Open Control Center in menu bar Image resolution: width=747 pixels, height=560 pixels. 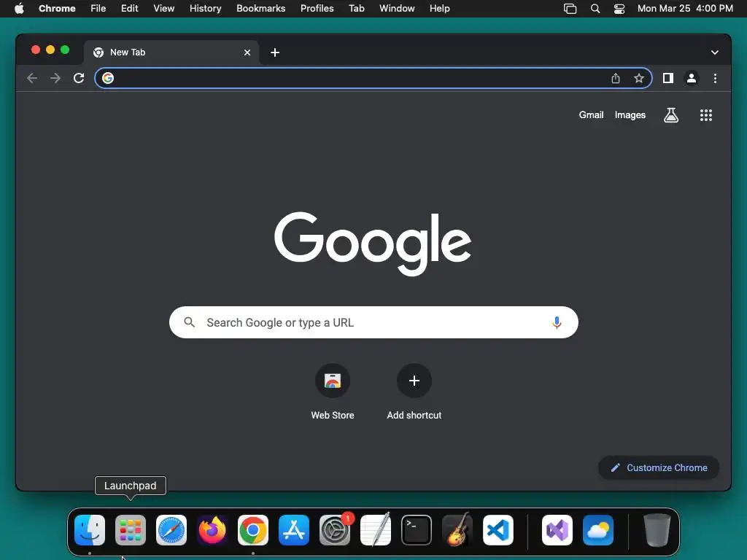[x=619, y=9]
